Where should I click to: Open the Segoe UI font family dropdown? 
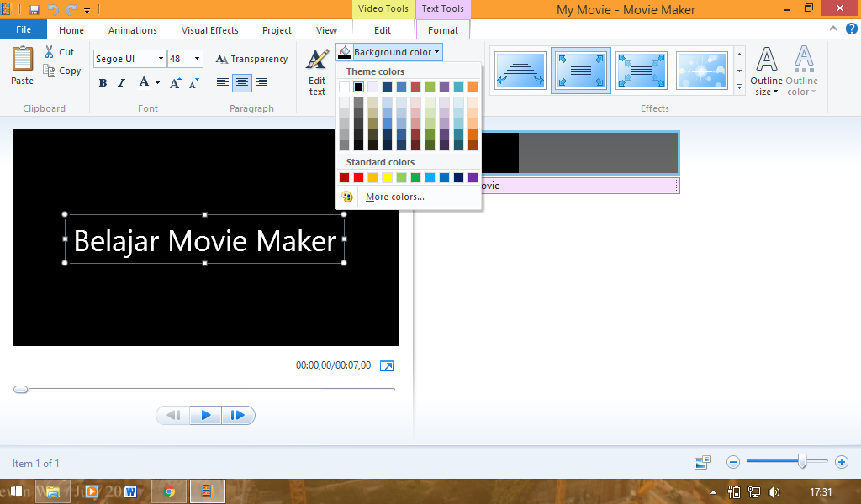[161, 59]
